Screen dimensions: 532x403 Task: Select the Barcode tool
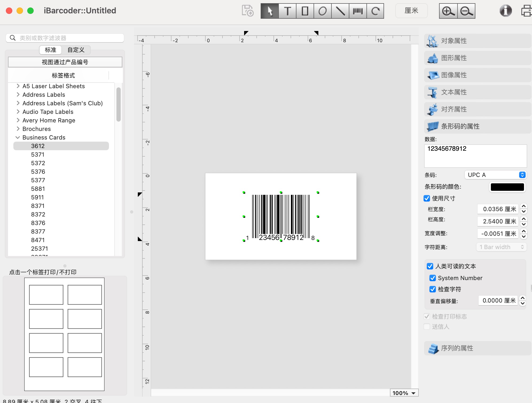point(358,11)
